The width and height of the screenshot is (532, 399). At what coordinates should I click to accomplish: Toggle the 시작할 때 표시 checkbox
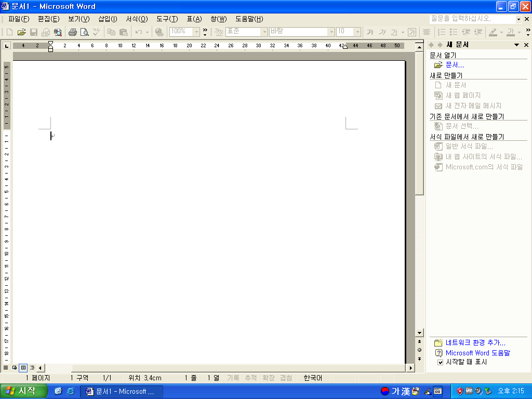point(440,362)
